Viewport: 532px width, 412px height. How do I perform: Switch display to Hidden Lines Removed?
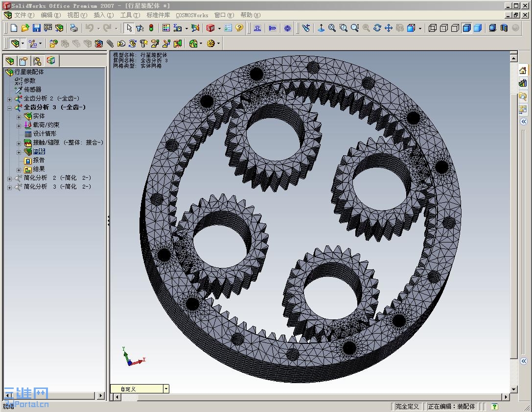coord(455,28)
